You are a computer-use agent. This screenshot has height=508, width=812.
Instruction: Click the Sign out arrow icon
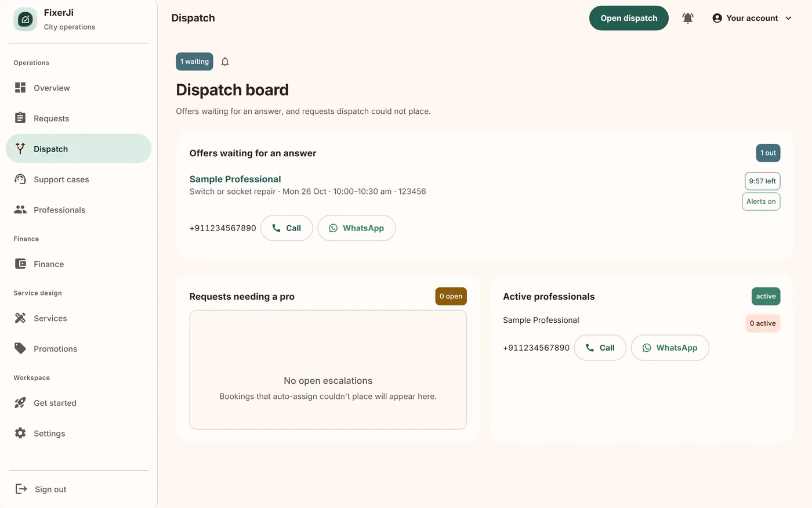coord(21,489)
